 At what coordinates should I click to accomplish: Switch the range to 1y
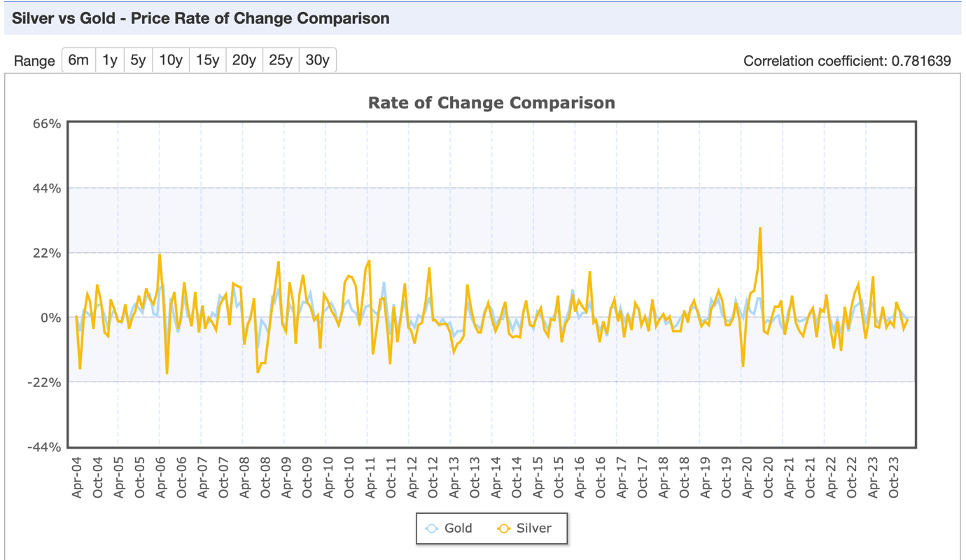pos(110,60)
